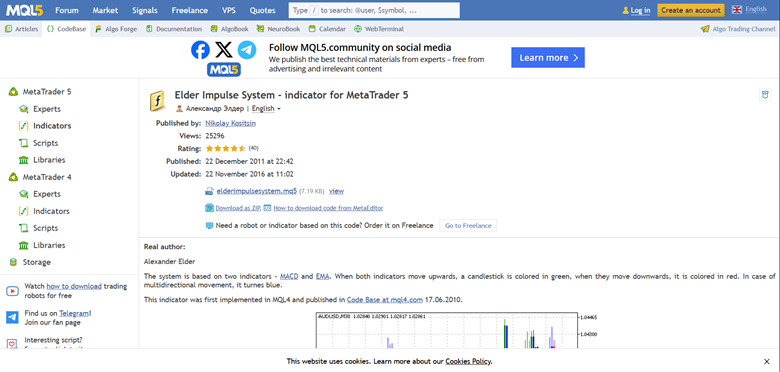Open the Nikolay Kositsin author link

click(x=230, y=123)
